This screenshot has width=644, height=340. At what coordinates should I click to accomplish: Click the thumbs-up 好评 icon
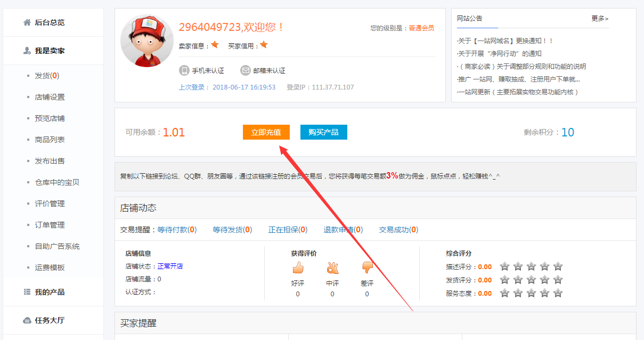click(x=298, y=268)
